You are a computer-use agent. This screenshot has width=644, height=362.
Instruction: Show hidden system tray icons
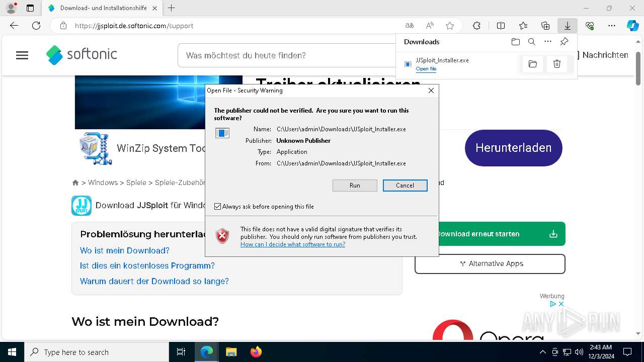tap(542, 352)
